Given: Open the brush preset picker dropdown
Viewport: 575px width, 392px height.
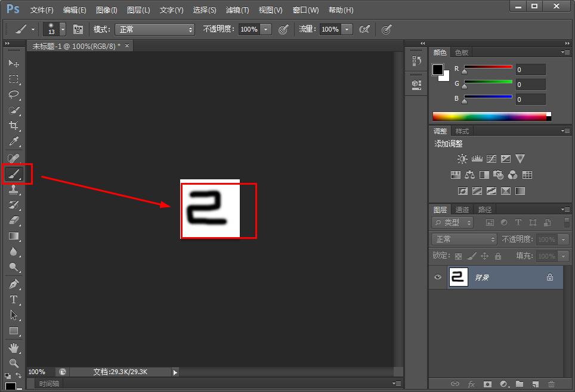Looking at the screenshot, I should click(63, 29).
